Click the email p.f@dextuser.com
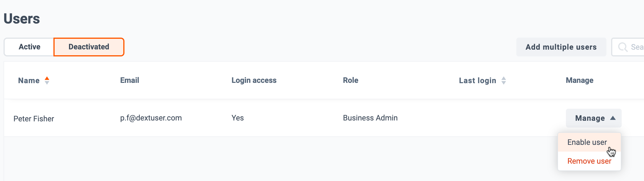Viewport: 644px width, 181px height. [151, 118]
